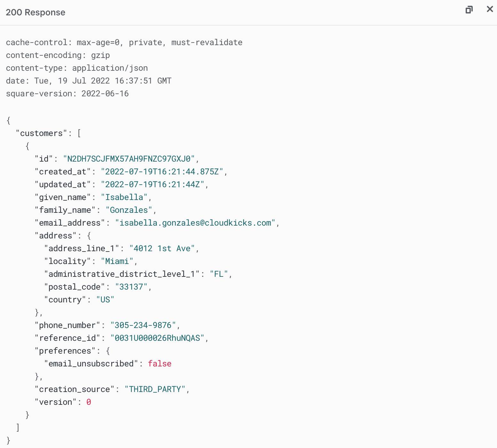The image size is (497, 448).
Task: Click the created_at timestamp value
Action: click(x=162, y=172)
